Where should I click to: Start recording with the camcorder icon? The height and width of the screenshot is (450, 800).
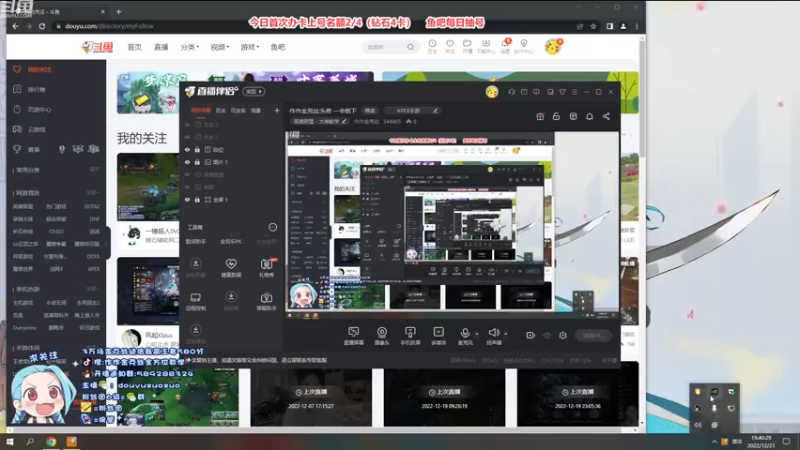point(531,336)
